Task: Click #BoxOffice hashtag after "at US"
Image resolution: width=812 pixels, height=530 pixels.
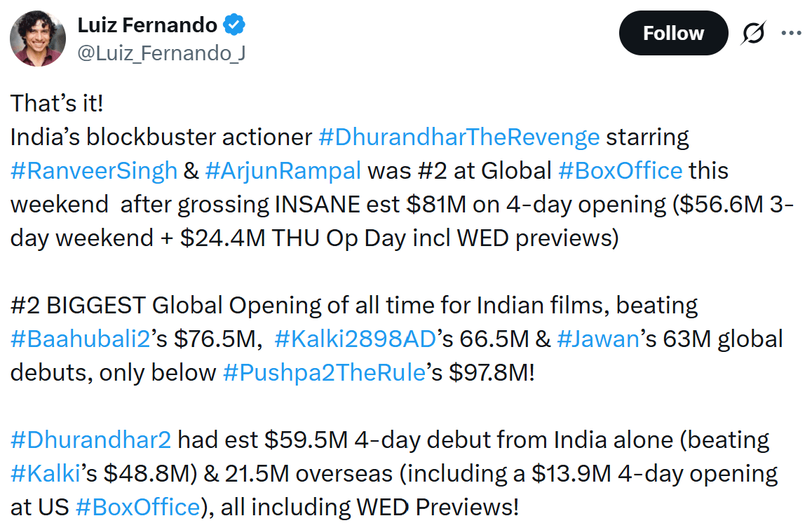Action: click(137, 507)
